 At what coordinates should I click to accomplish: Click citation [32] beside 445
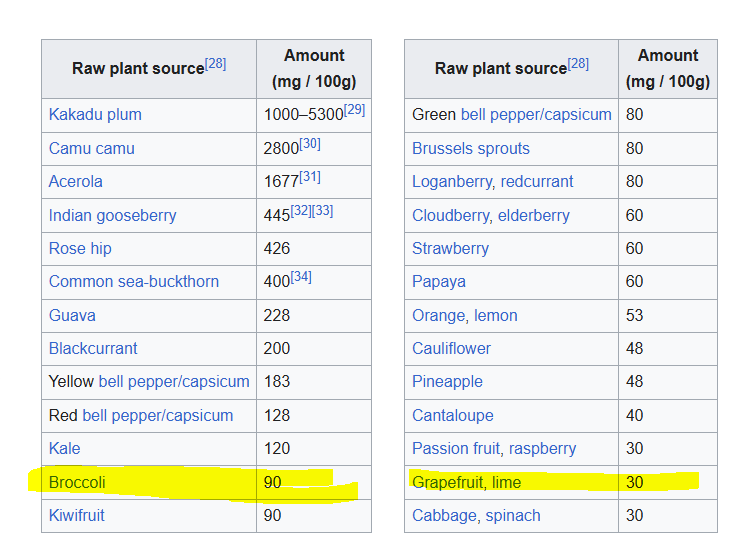(x=301, y=210)
